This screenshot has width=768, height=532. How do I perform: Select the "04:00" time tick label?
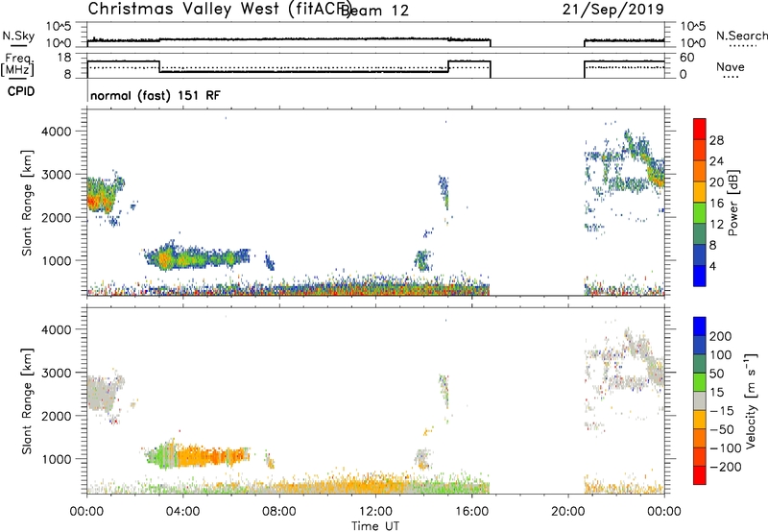(x=182, y=512)
